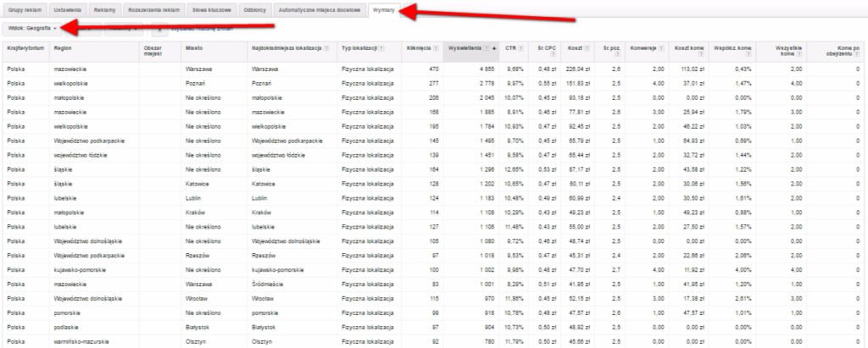Screen dimensions: 868x348
Task: Open the Reklamy tab
Action: [104, 10]
